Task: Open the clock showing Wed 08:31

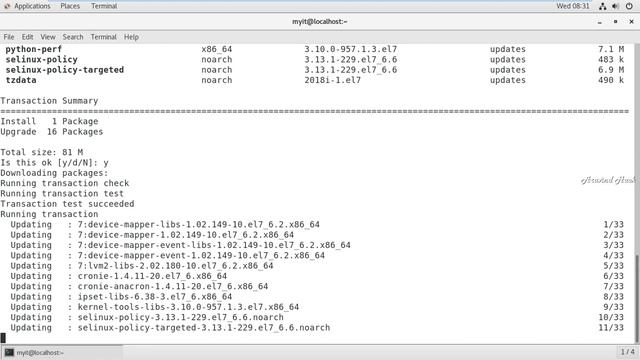Action: pyautogui.click(x=573, y=6)
